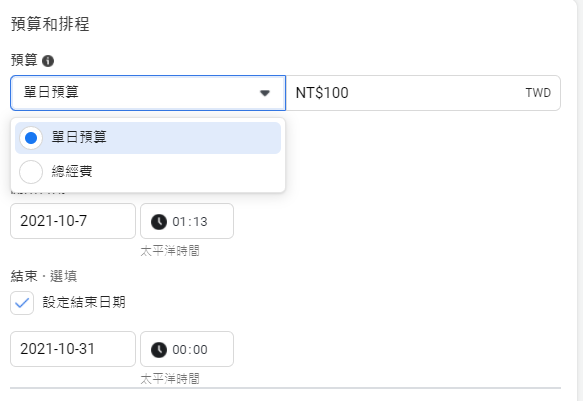Click the TWD currency label
The width and height of the screenshot is (583, 401).
pyautogui.click(x=538, y=93)
